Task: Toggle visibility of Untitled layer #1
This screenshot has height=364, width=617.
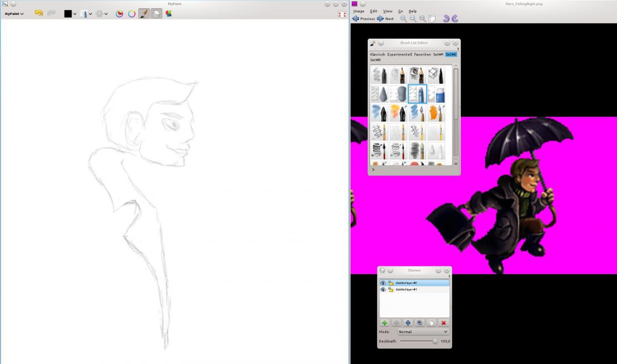Action: [383, 289]
